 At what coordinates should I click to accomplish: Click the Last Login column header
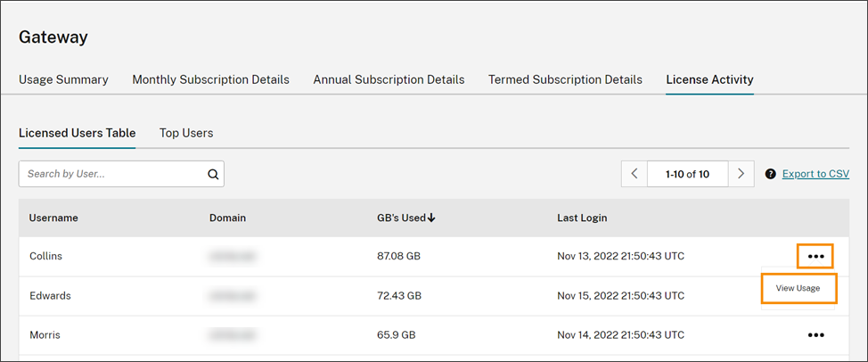click(582, 218)
